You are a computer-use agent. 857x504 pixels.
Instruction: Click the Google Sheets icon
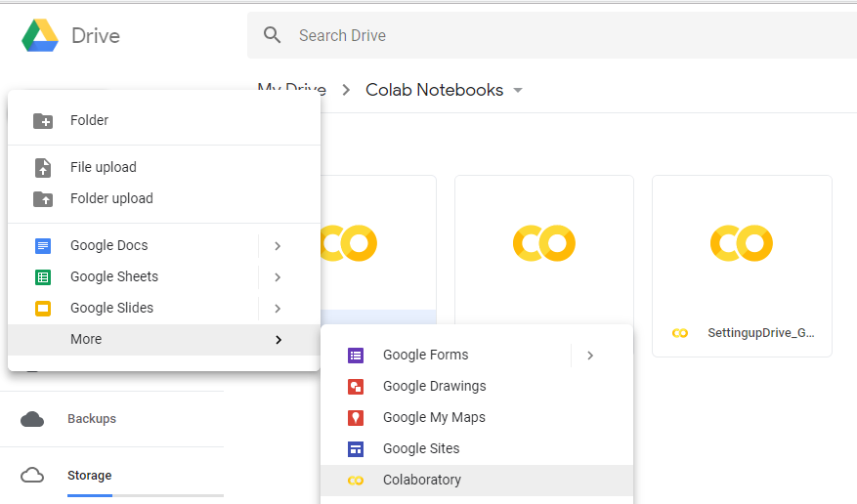[x=43, y=277]
